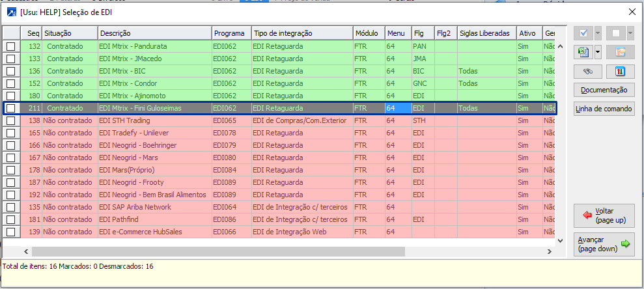The width and height of the screenshot is (644, 289).
Task: Open dropdown arrow beside the mark-all button
Action: pos(598,33)
